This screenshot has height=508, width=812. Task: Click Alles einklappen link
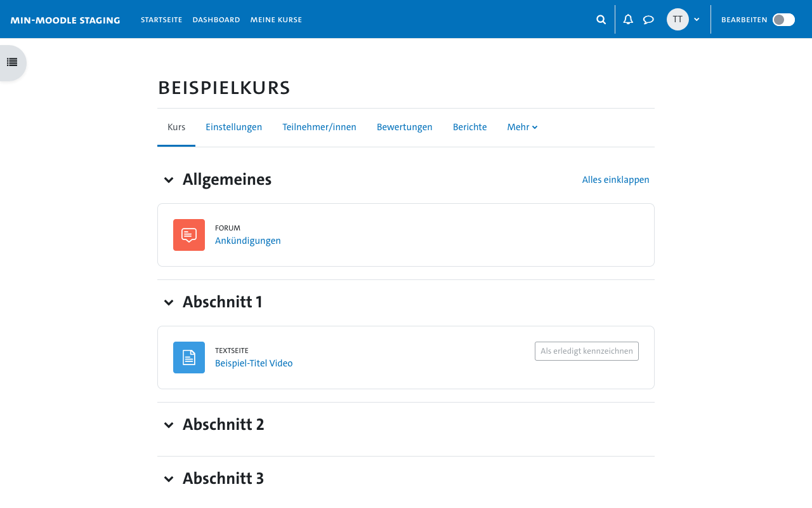[615, 180]
